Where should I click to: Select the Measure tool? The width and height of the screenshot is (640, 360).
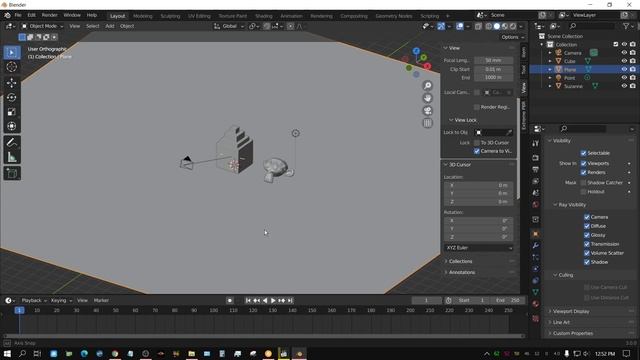[x=12, y=157]
